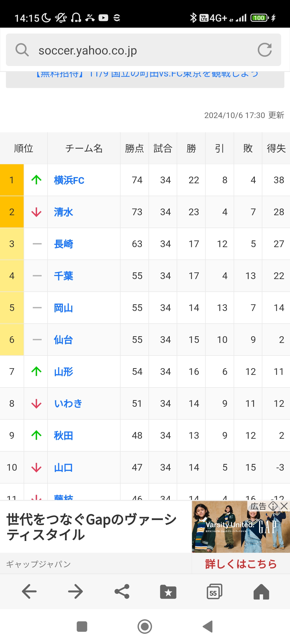This screenshot has height=644, width=290.
Task: Tap the Android recent apps square button
Action: tap(82, 627)
